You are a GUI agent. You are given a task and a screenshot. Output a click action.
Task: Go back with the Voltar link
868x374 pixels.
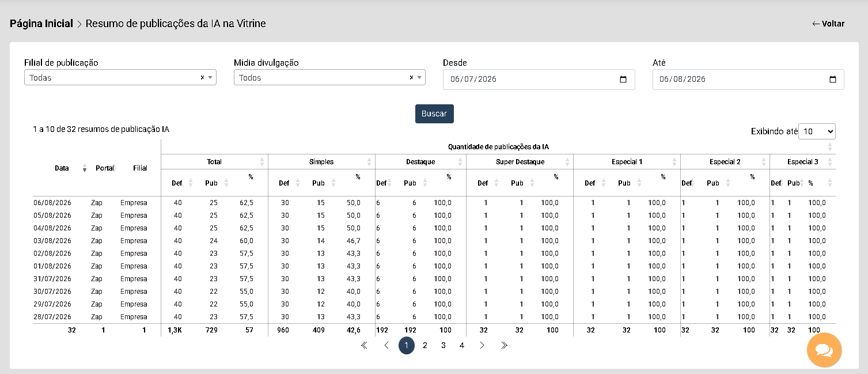828,24
